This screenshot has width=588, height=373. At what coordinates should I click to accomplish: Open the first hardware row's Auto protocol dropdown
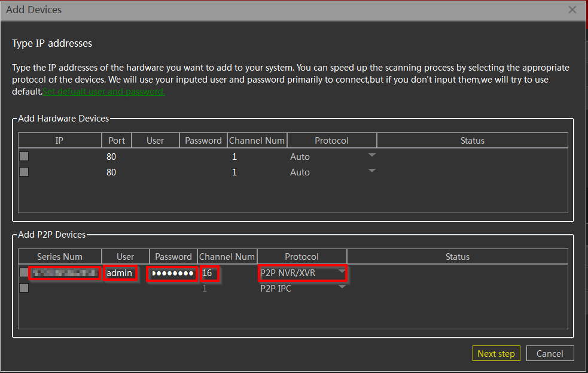point(371,156)
